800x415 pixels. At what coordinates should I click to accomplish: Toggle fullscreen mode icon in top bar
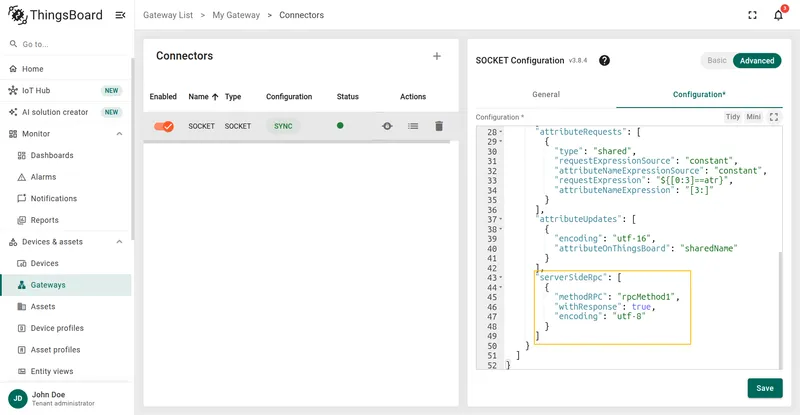point(753,15)
